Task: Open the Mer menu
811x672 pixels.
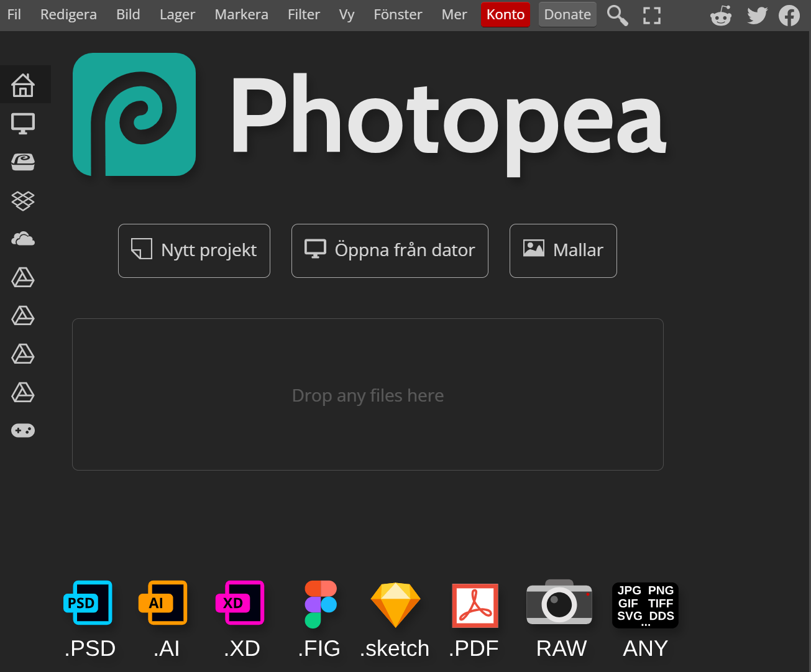Action: tap(454, 14)
